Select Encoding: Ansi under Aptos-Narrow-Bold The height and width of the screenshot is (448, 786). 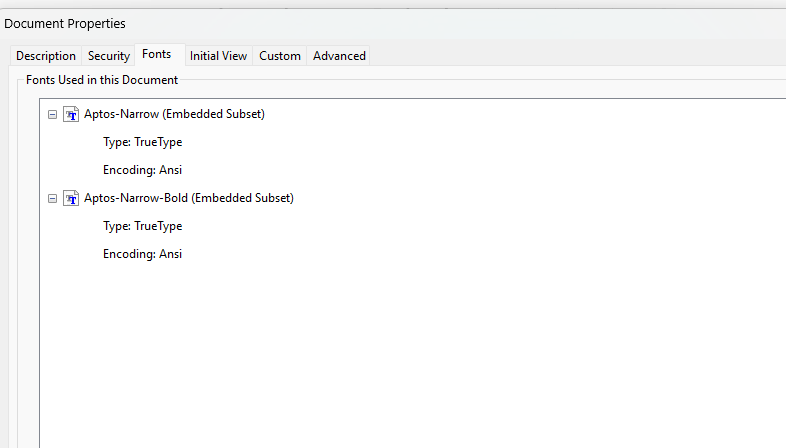tap(142, 254)
